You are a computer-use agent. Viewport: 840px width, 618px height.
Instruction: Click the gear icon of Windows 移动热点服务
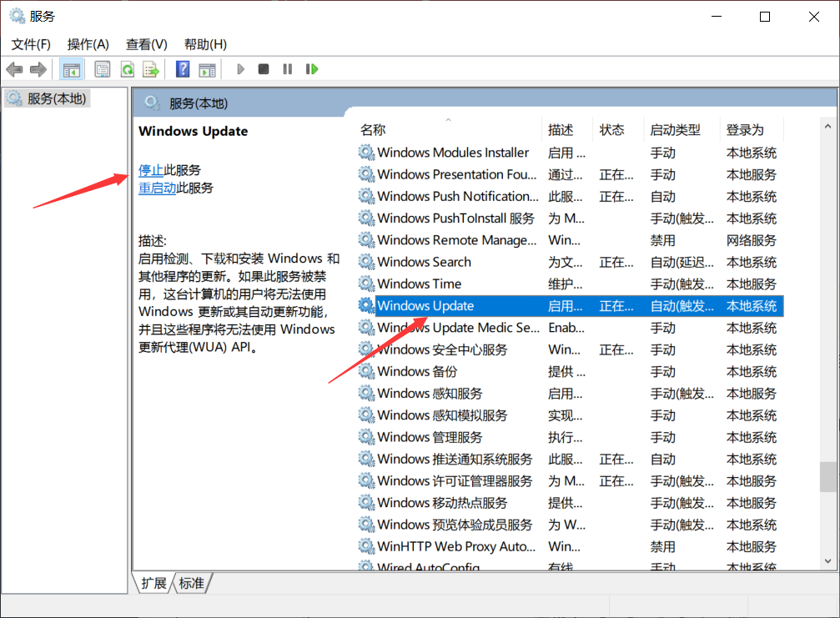(x=366, y=502)
